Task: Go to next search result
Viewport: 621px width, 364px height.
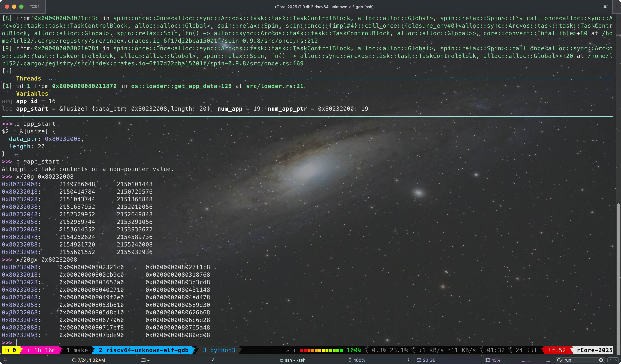Action: (x=616, y=360)
